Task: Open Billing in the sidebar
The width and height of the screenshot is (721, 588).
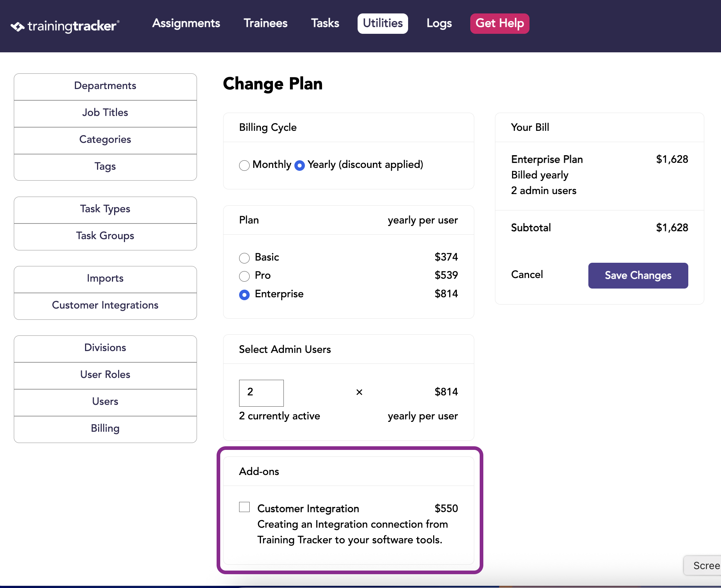Action: [x=105, y=429]
